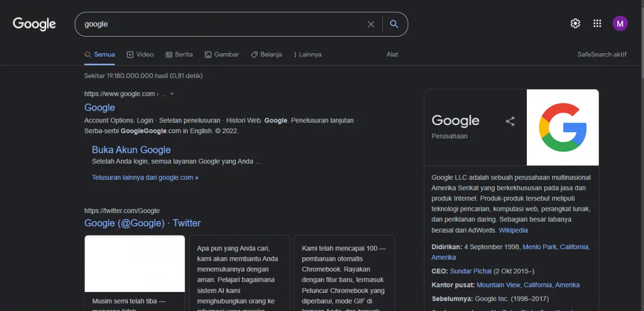
Task: Click SafeSearch aktif setting
Action: pos(602,54)
